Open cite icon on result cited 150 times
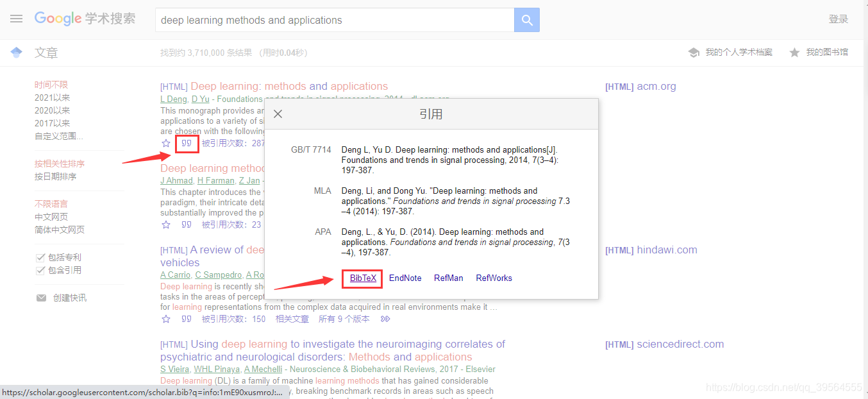 click(x=187, y=319)
